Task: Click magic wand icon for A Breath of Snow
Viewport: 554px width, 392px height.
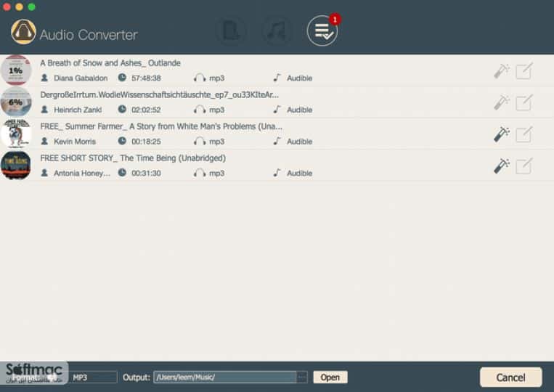Action: [x=502, y=71]
